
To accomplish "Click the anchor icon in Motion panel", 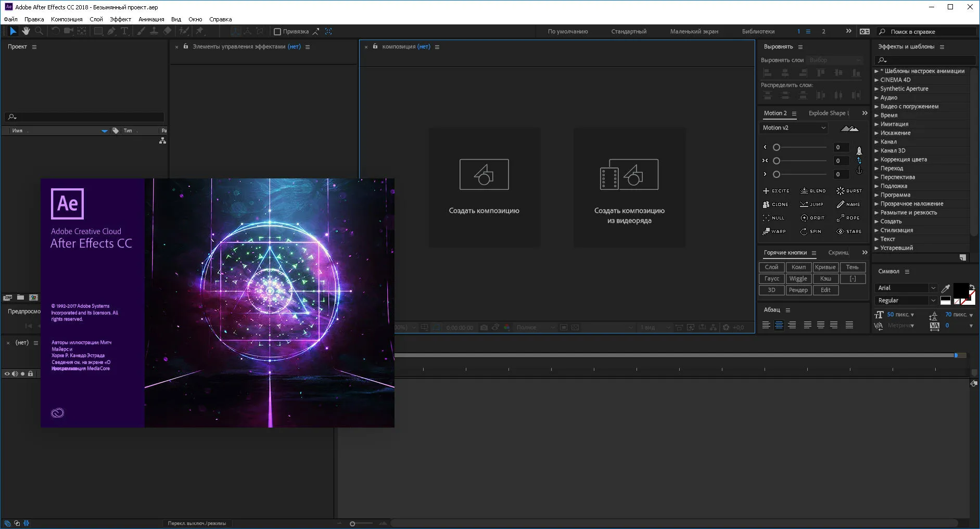I will pos(859,171).
